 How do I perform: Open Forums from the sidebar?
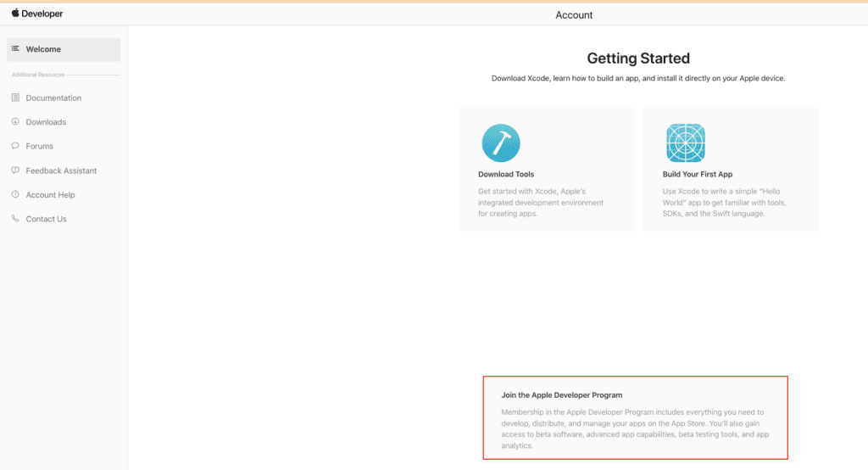(x=39, y=146)
